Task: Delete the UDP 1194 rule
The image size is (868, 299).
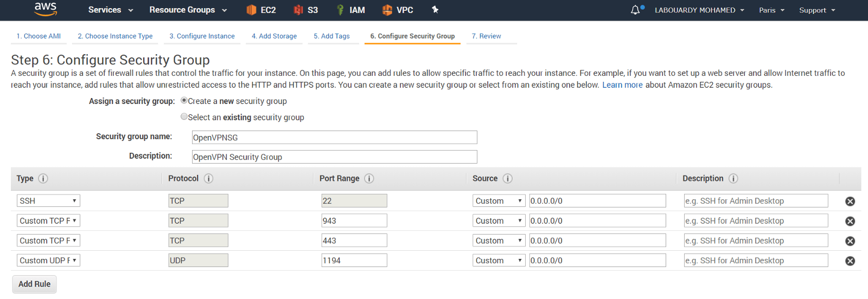Action: [850, 261]
